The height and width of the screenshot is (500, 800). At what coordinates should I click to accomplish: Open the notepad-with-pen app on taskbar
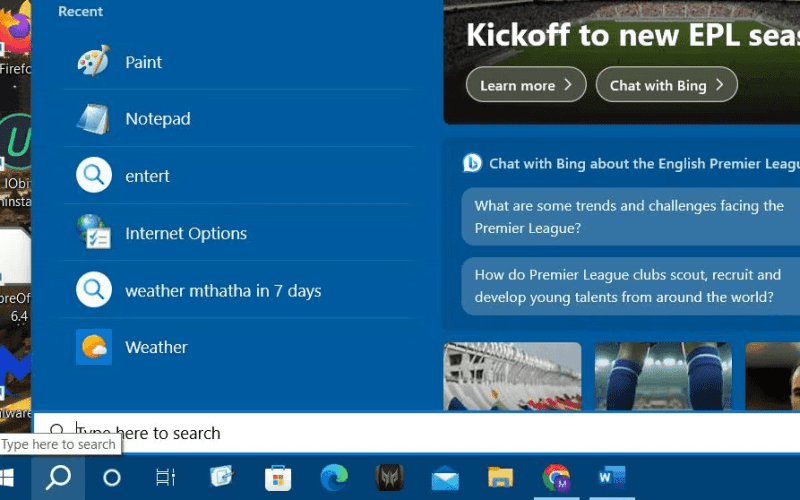[x=222, y=478]
